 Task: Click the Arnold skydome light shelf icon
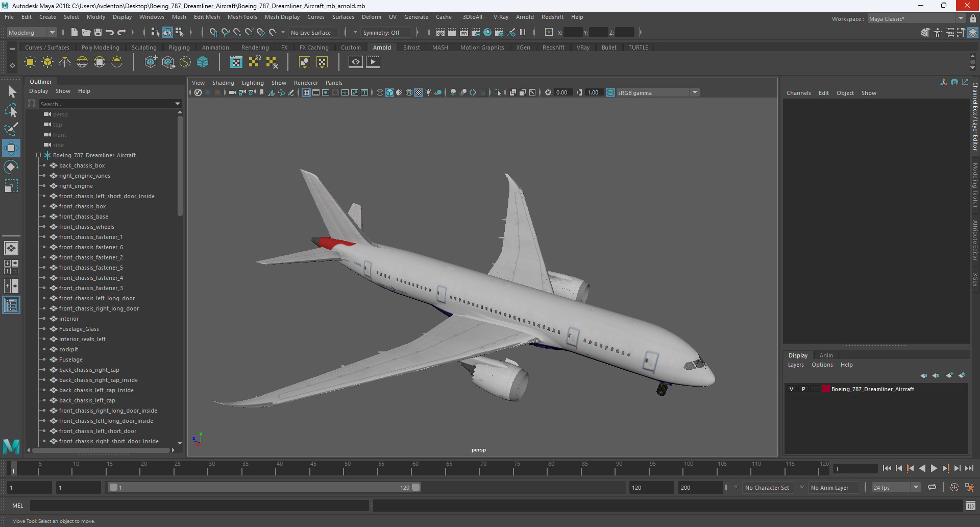point(82,62)
